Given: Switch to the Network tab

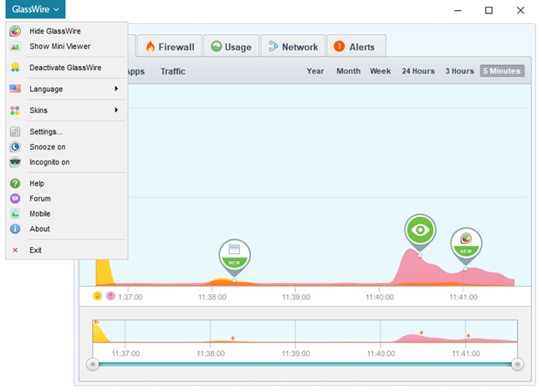Looking at the screenshot, I should pos(293,46).
